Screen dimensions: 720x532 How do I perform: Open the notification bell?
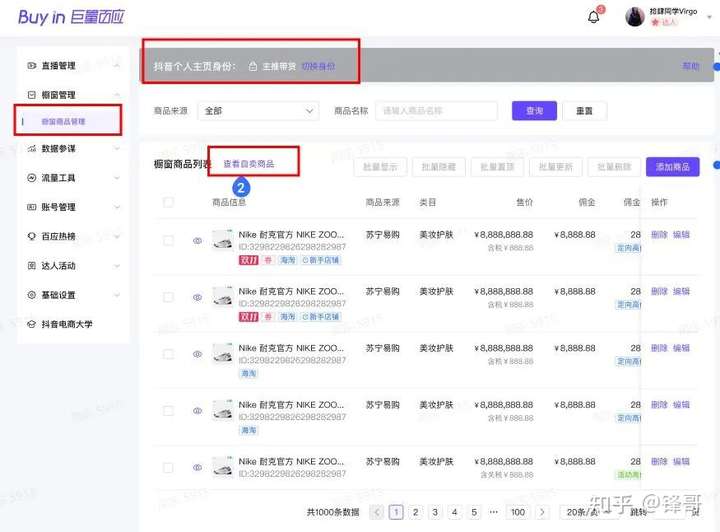593,17
